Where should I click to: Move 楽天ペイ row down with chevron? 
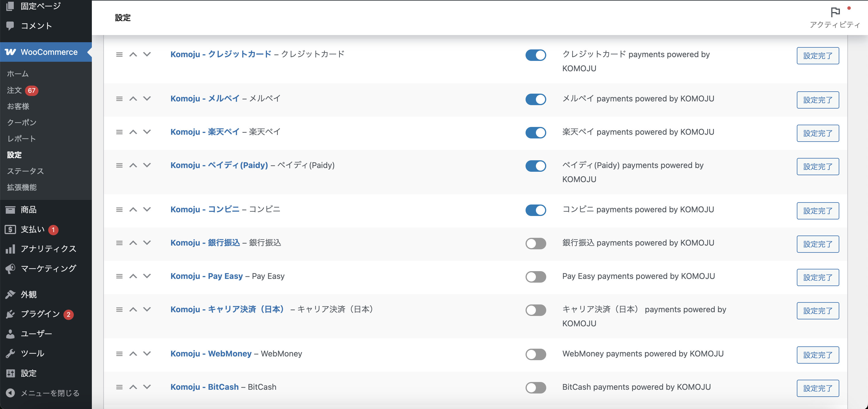[x=147, y=132]
